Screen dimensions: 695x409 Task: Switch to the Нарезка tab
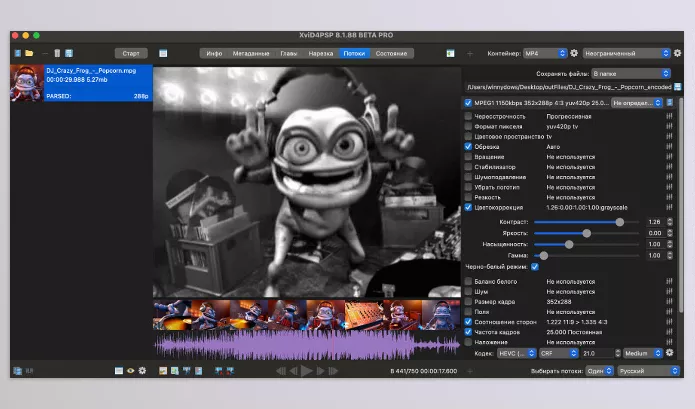320,53
